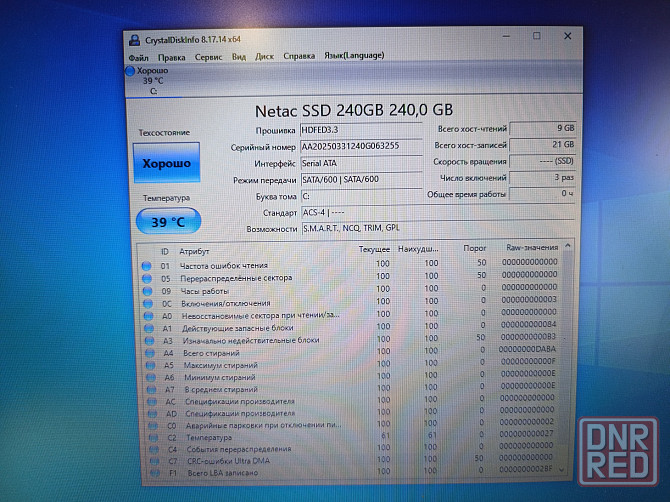This screenshot has height=502, width=670.
Task: Click status icon of attribute C4
Action: [x=154, y=449]
